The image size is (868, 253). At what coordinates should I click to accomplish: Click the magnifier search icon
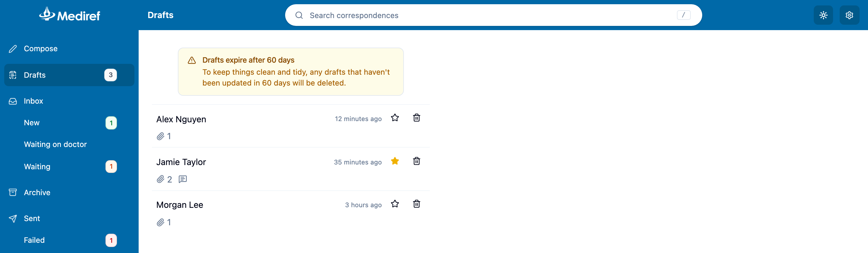pos(299,15)
